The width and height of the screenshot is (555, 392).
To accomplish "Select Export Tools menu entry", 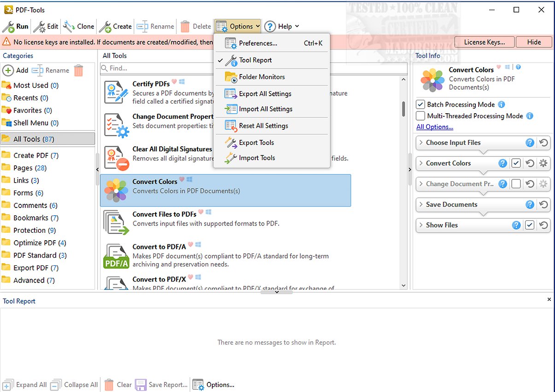I will (272, 143).
